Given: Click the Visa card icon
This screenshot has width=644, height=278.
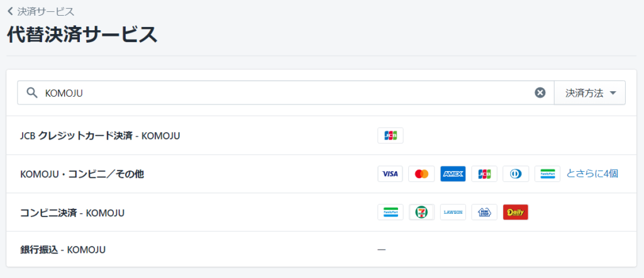Looking at the screenshot, I should tap(390, 174).
